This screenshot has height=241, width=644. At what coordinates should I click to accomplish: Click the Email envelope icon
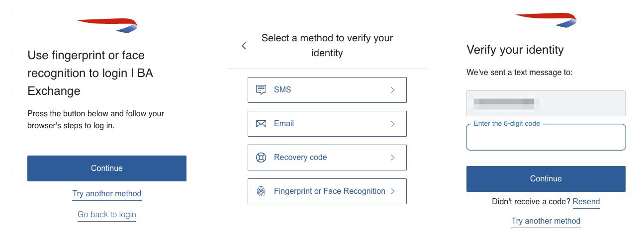click(261, 124)
